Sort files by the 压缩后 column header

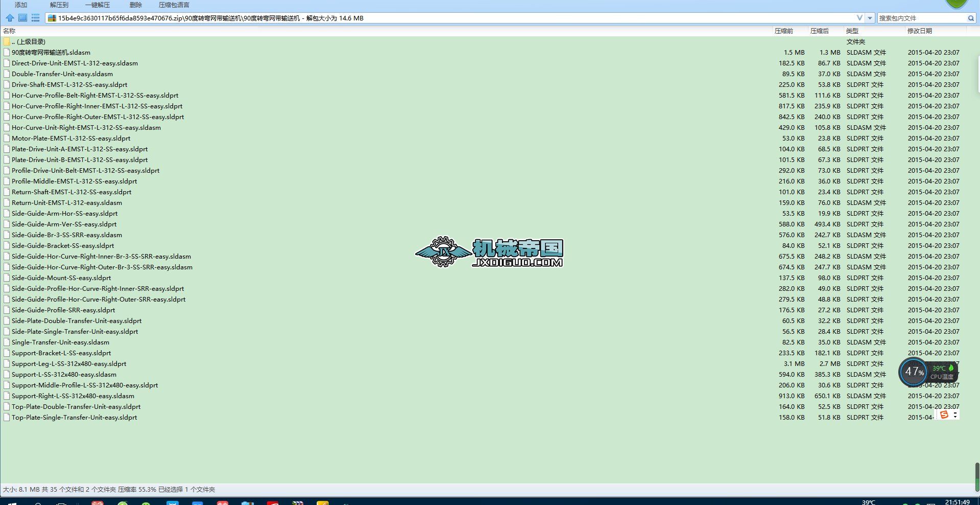820,31
